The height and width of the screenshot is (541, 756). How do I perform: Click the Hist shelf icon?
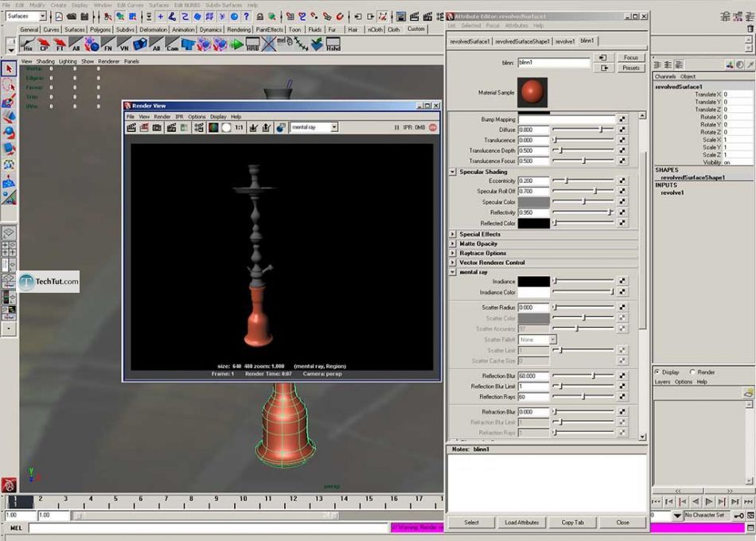pos(26,45)
